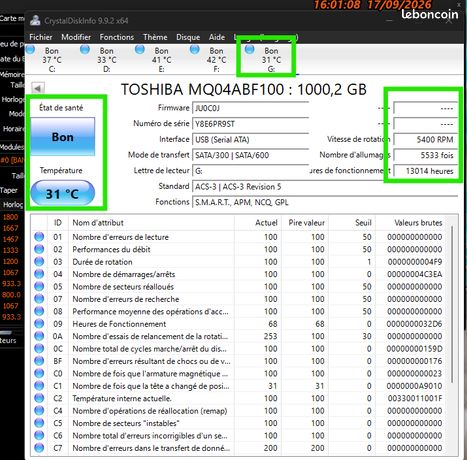Open the Disque menu

188,37
